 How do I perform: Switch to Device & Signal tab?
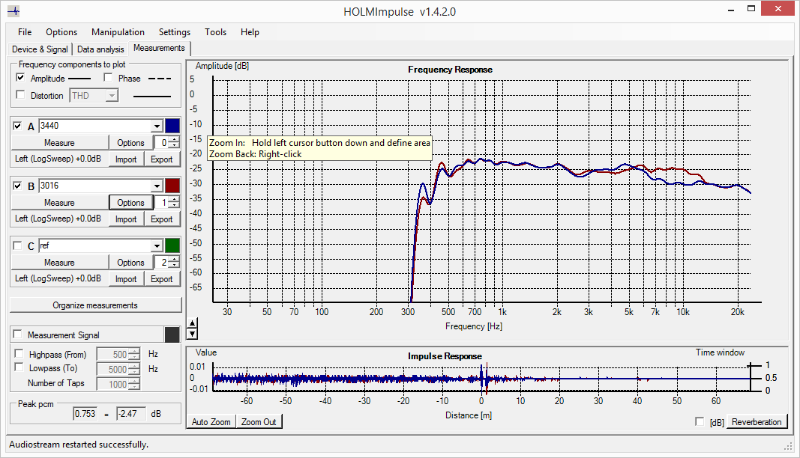click(40, 49)
